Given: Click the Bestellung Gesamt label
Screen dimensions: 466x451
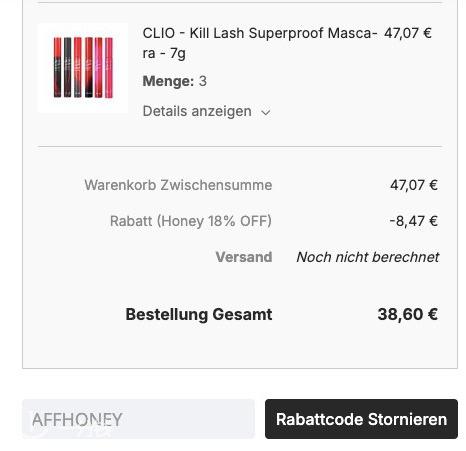Looking at the screenshot, I should click(x=199, y=314).
